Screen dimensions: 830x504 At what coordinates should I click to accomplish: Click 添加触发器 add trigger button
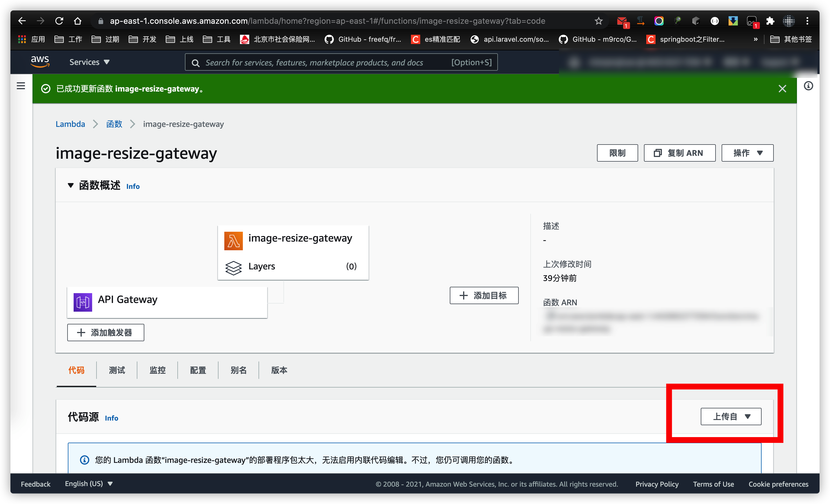[x=105, y=332]
